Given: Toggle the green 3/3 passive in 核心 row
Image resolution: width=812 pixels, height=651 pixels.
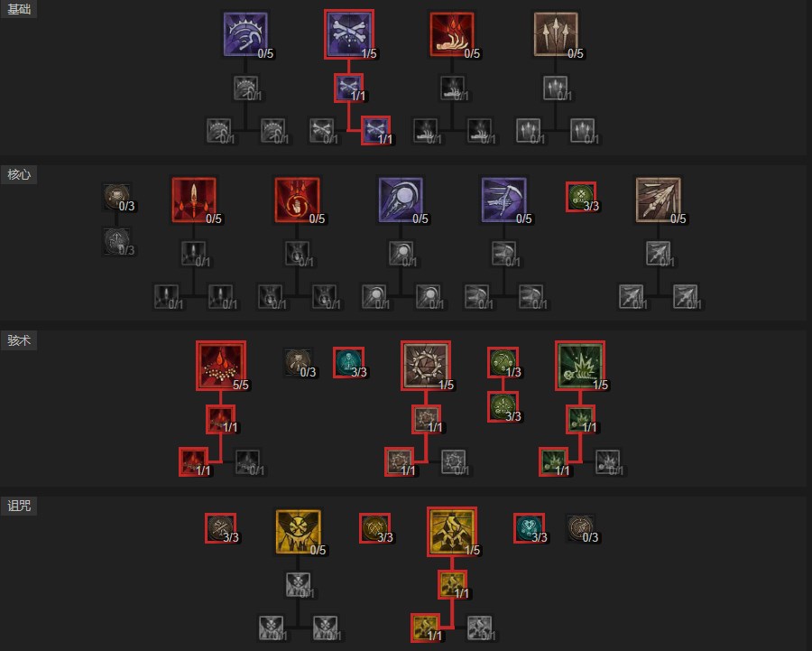Looking at the screenshot, I should 581,197.
